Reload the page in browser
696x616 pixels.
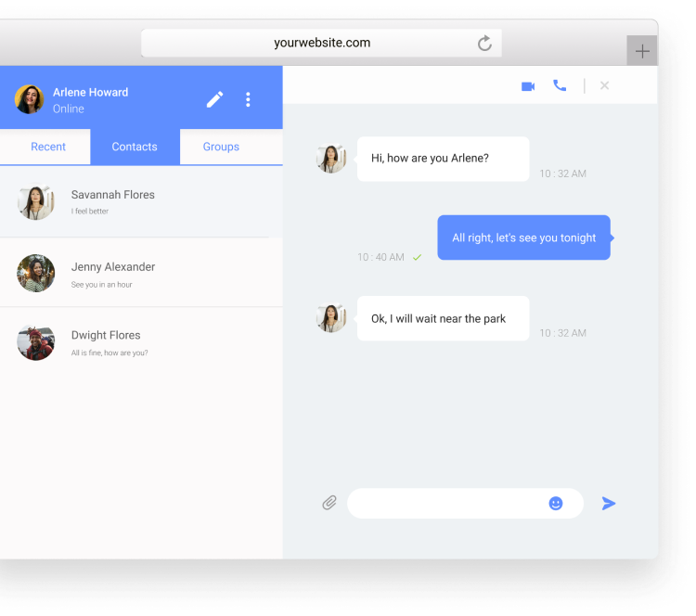pos(484,44)
